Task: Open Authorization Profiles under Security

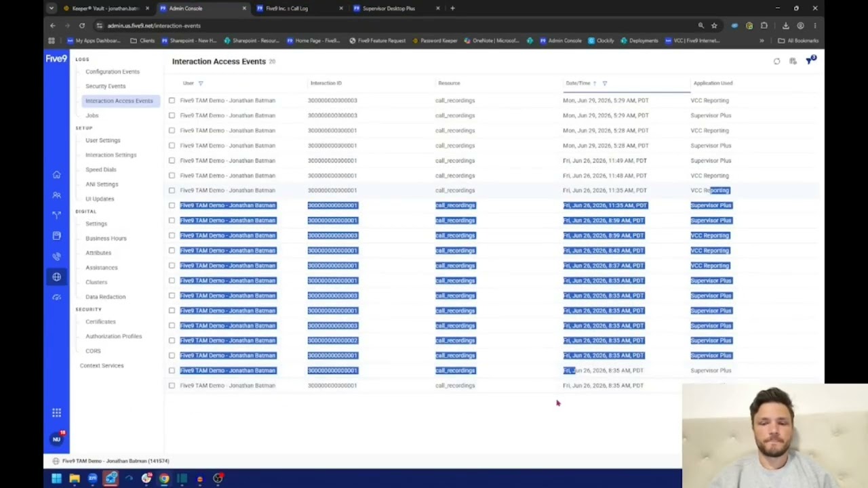Action: [114, 336]
